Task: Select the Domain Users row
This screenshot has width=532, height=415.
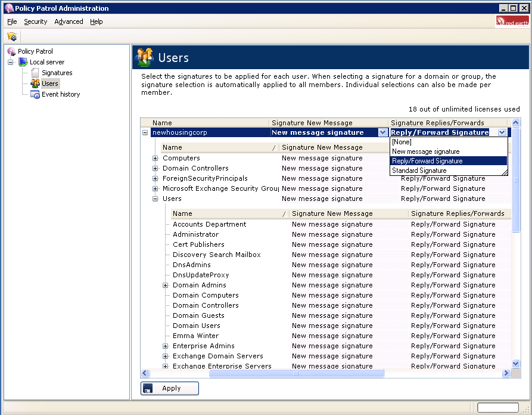Action: pos(341,326)
